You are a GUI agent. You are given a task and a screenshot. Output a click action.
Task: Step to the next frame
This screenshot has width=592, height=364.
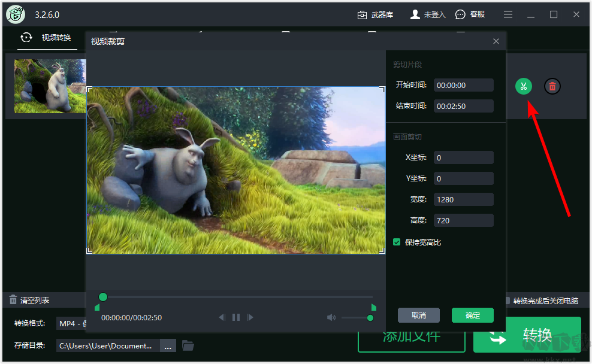coord(250,317)
